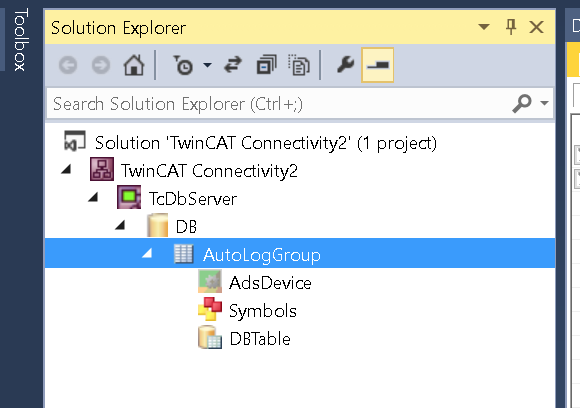Open the Pending Changes Filter clock icon
The height and width of the screenshot is (408, 580).
coord(183,65)
